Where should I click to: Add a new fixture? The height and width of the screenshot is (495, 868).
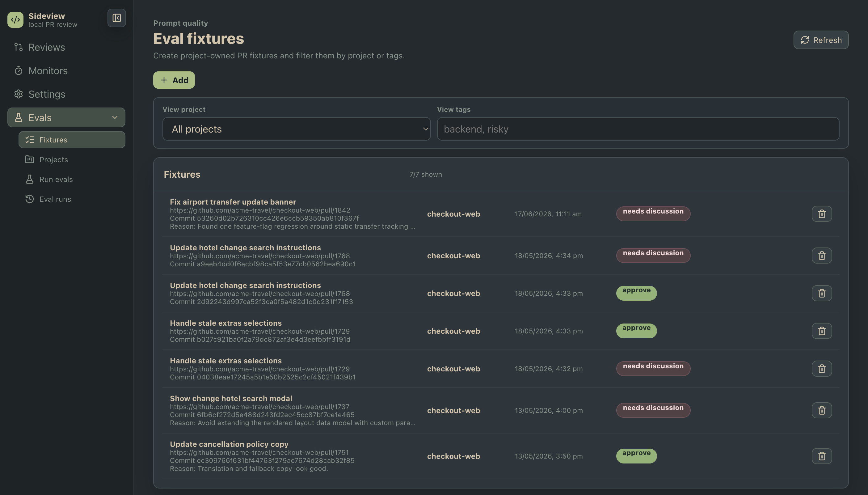174,80
